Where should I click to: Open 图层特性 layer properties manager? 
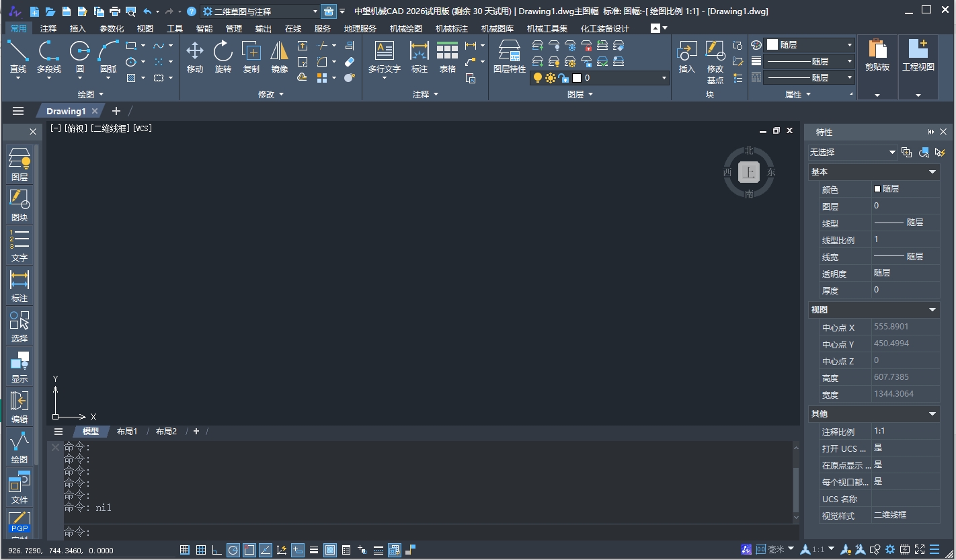click(x=510, y=56)
